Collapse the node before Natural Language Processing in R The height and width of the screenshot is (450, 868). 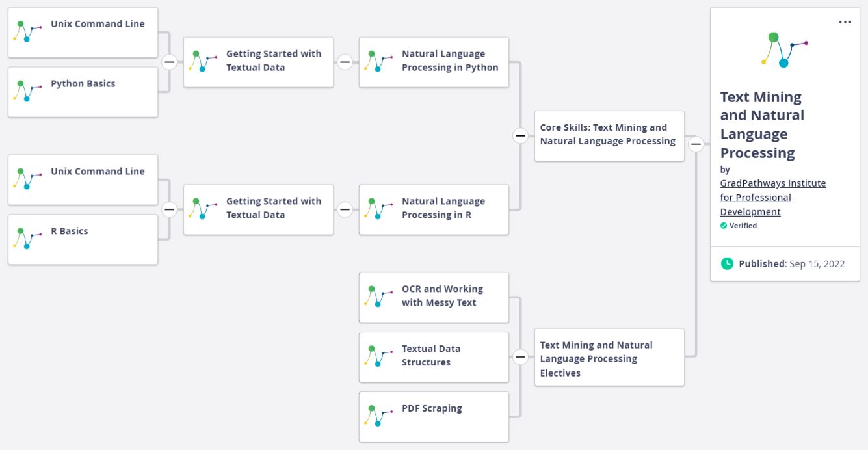click(345, 209)
